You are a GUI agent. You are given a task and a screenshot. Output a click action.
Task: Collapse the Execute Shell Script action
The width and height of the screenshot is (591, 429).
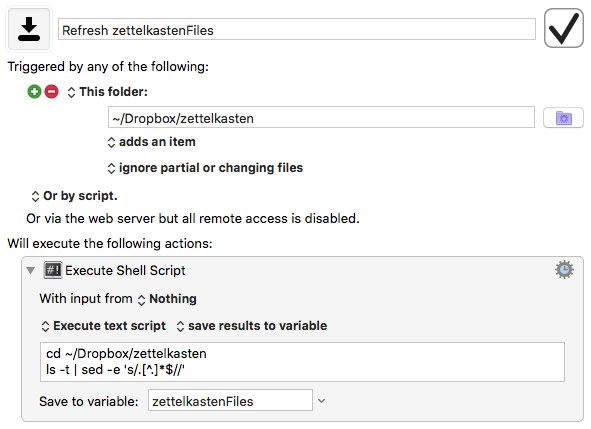tap(31, 270)
